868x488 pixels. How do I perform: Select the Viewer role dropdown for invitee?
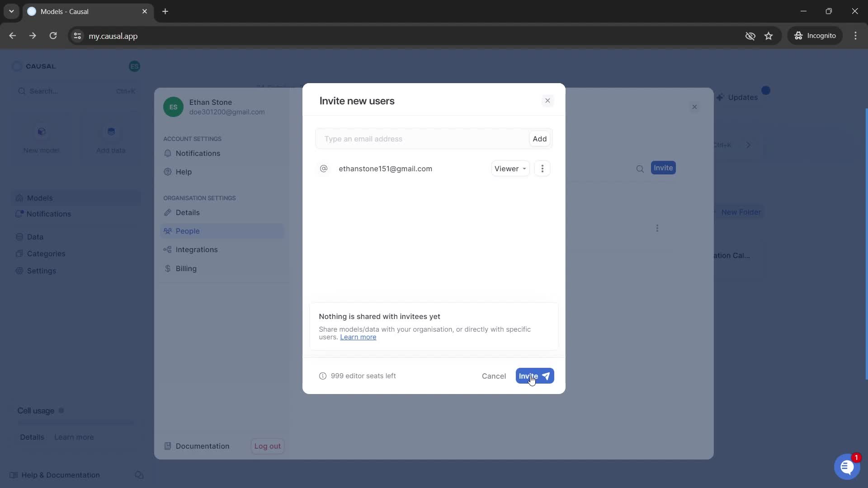[x=509, y=169]
